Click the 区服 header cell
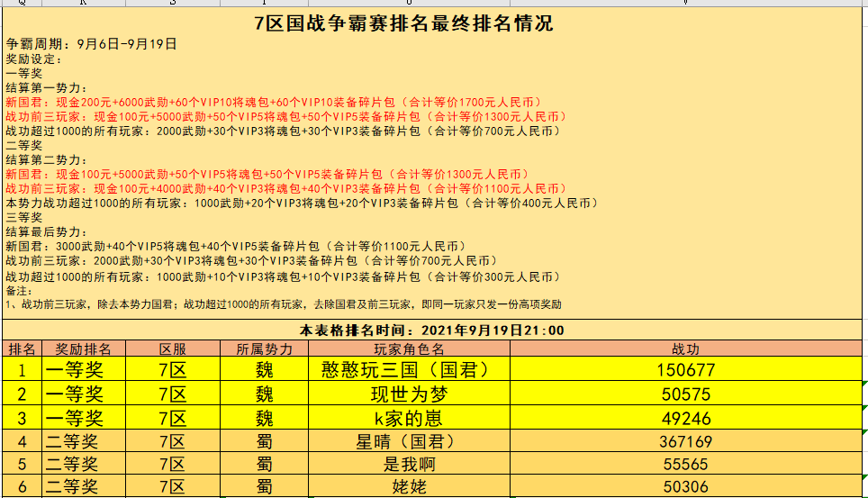868x498 pixels. point(172,349)
